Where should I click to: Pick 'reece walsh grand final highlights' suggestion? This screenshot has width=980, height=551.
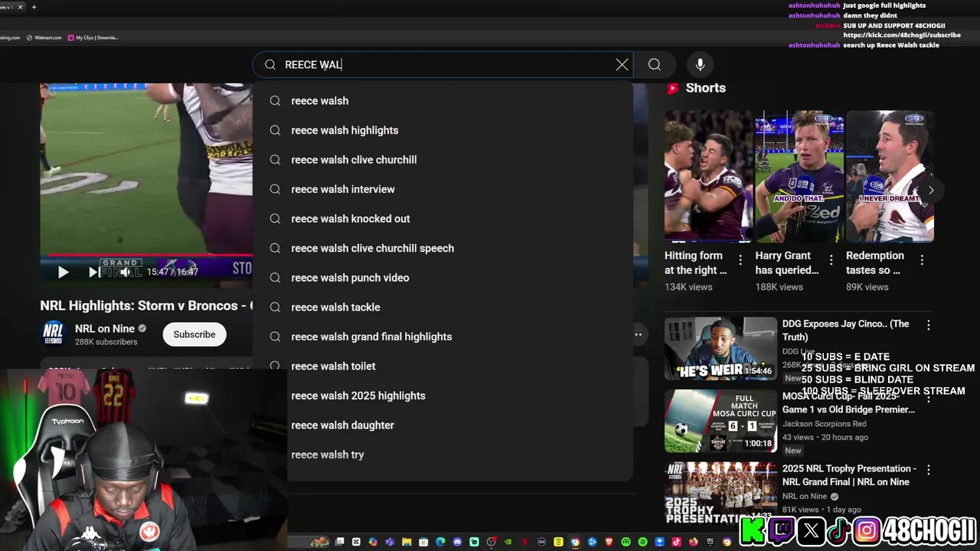(x=443, y=337)
